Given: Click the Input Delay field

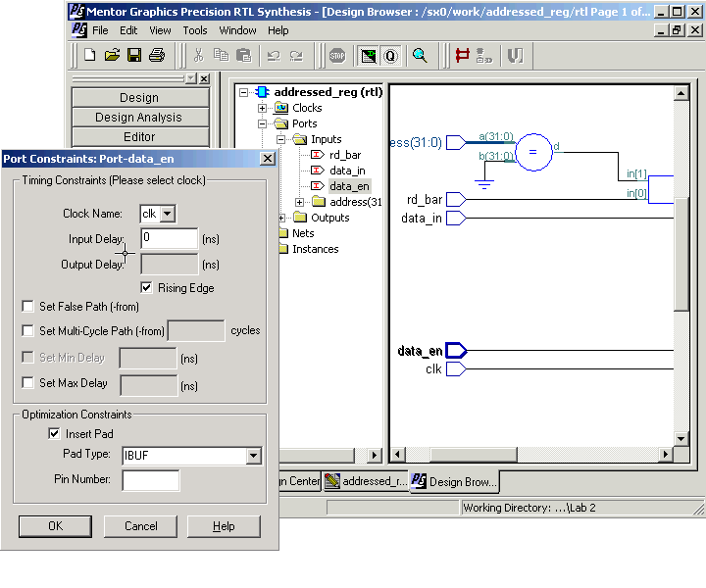Looking at the screenshot, I should (170, 238).
